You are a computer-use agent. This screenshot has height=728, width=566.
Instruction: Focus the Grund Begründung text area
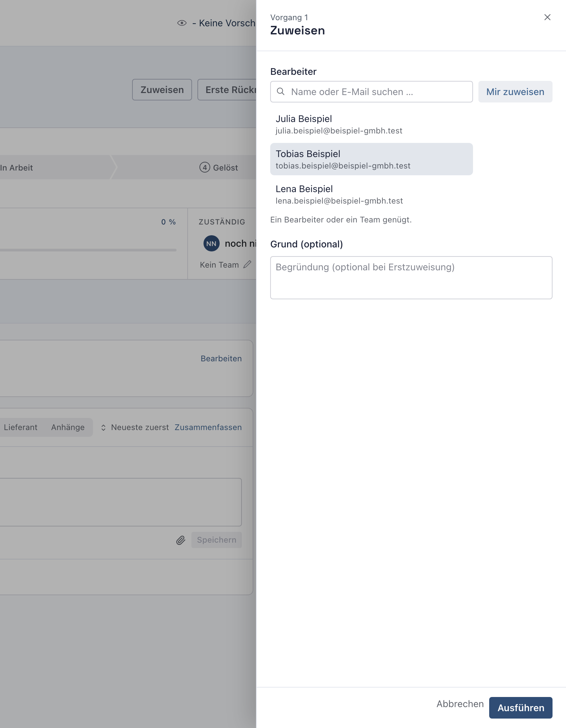pyautogui.click(x=411, y=278)
